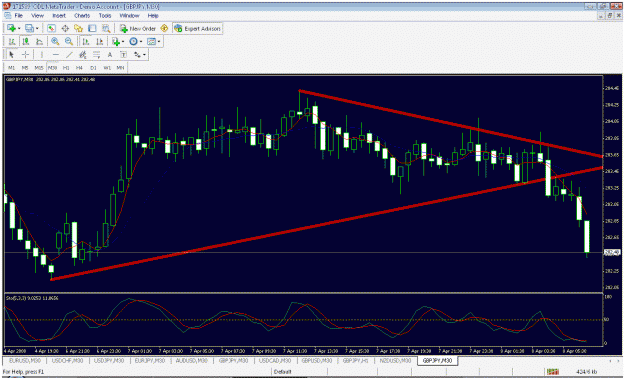The width and height of the screenshot is (625, 378).
Task: Click the Zoom Out magnifier
Action: click(69, 41)
